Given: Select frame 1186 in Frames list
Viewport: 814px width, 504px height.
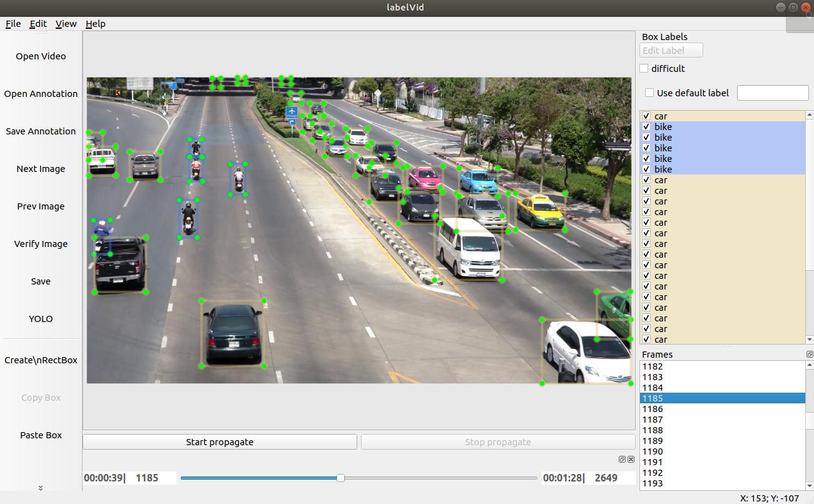Looking at the screenshot, I should point(722,409).
